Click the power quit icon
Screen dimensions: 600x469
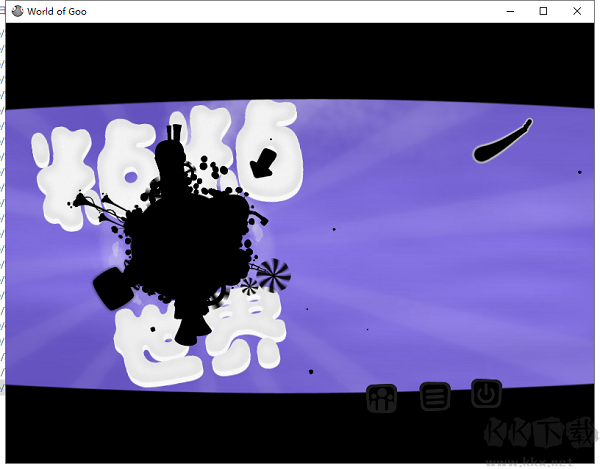tap(486, 394)
